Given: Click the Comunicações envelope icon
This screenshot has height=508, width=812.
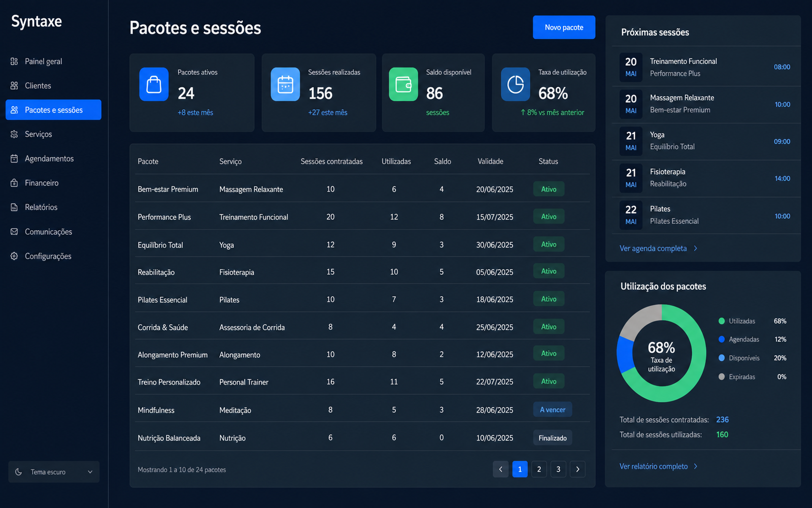Looking at the screenshot, I should click(x=14, y=232).
